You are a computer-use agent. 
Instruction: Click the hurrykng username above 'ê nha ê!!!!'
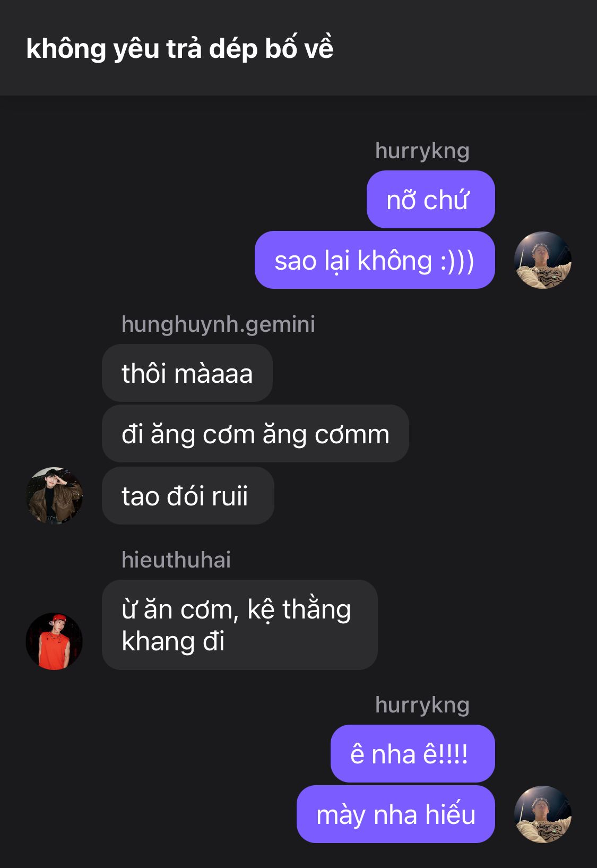pos(422,704)
